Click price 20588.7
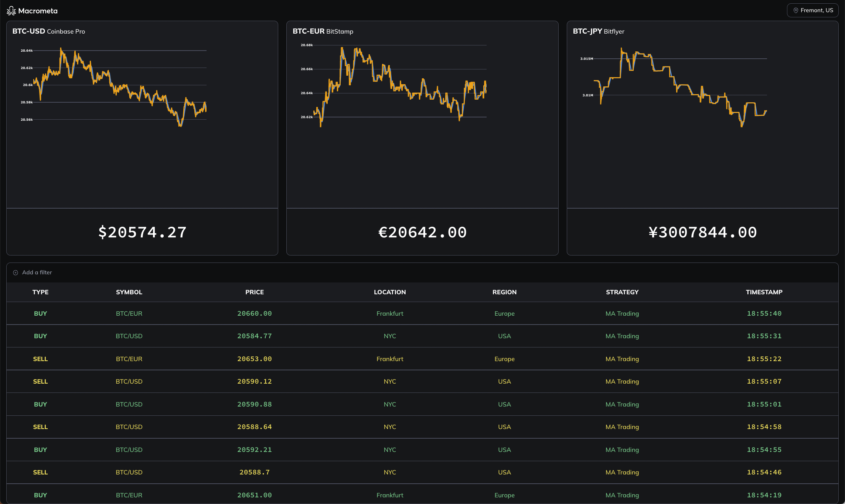 [x=255, y=472]
